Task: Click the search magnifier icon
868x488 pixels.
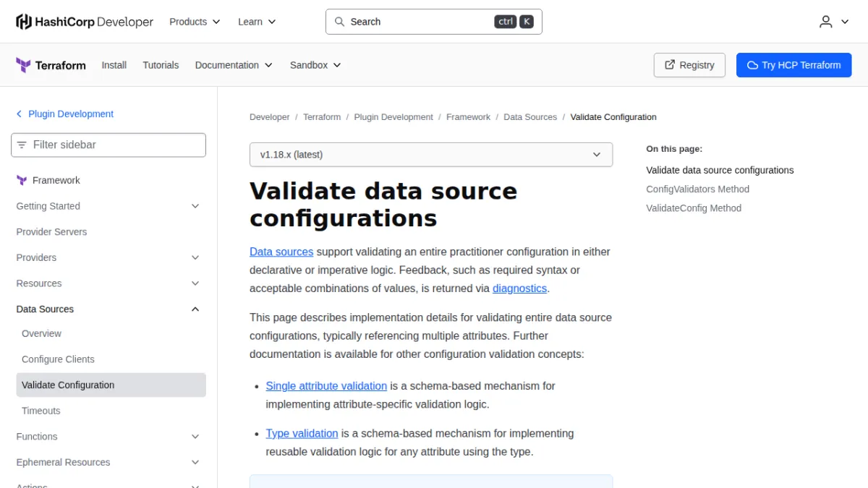Action: point(339,22)
